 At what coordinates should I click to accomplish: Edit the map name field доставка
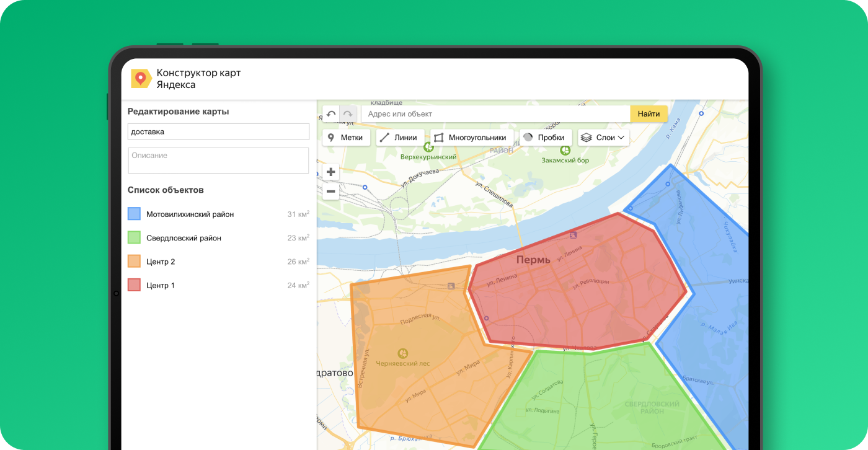[x=218, y=131]
